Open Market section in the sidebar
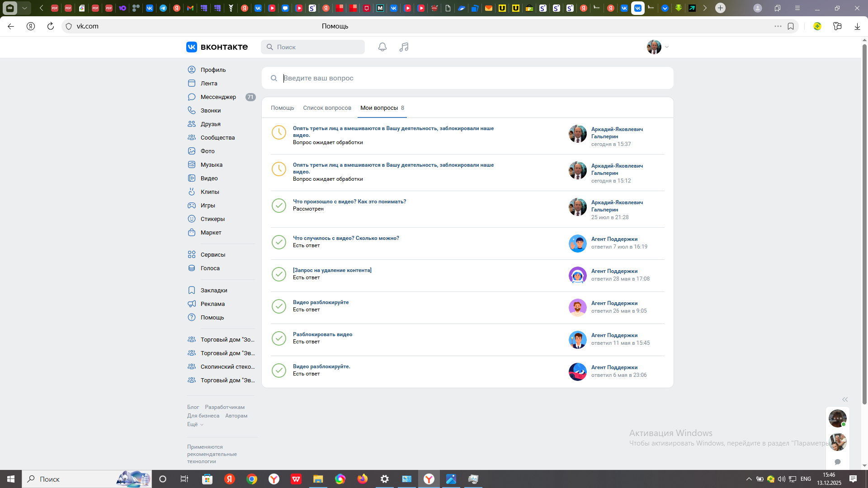 tap(211, 233)
